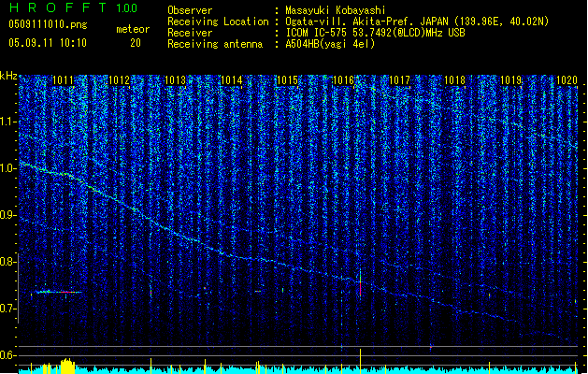Click the 0.9 frequency axis label
588x374 pixels.
click(8, 215)
